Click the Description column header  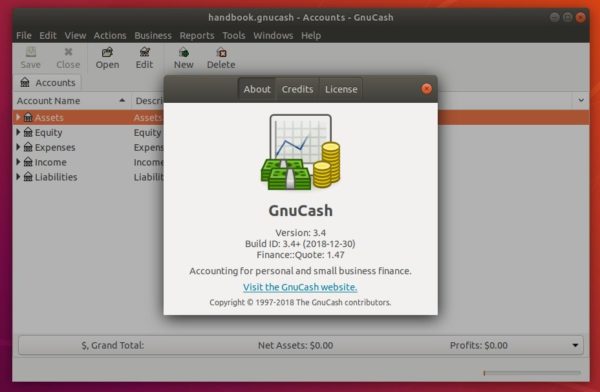(x=148, y=101)
